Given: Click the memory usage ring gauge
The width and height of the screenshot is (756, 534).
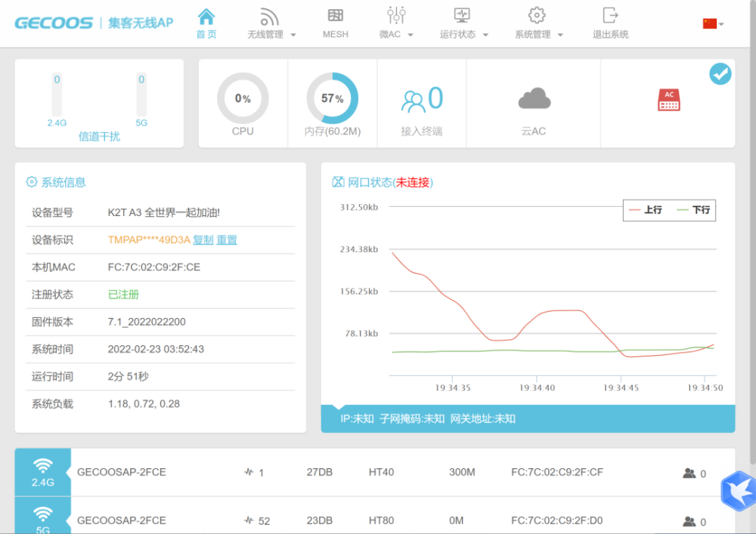Looking at the screenshot, I should [x=332, y=98].
